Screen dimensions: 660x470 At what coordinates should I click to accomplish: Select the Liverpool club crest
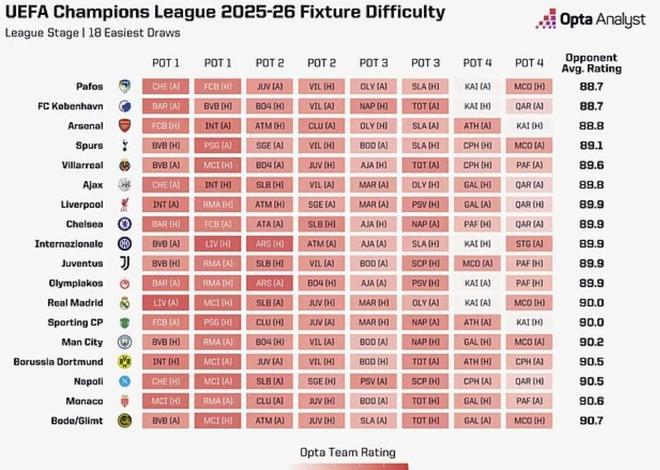125,205
